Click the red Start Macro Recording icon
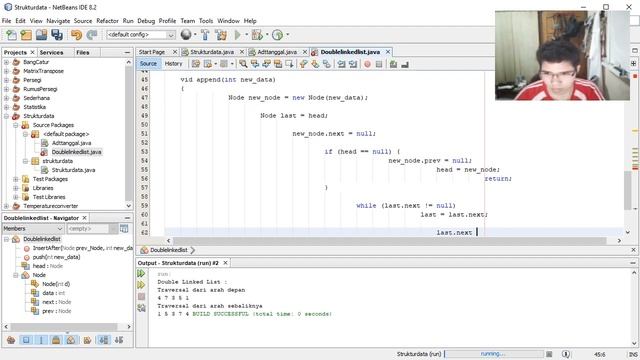 [x=367, y=64]
